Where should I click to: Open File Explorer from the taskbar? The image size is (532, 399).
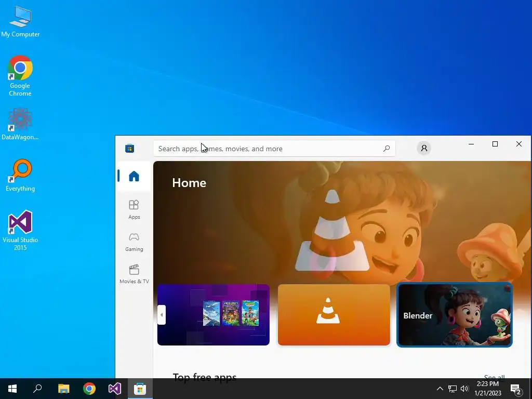pos(64,389)
